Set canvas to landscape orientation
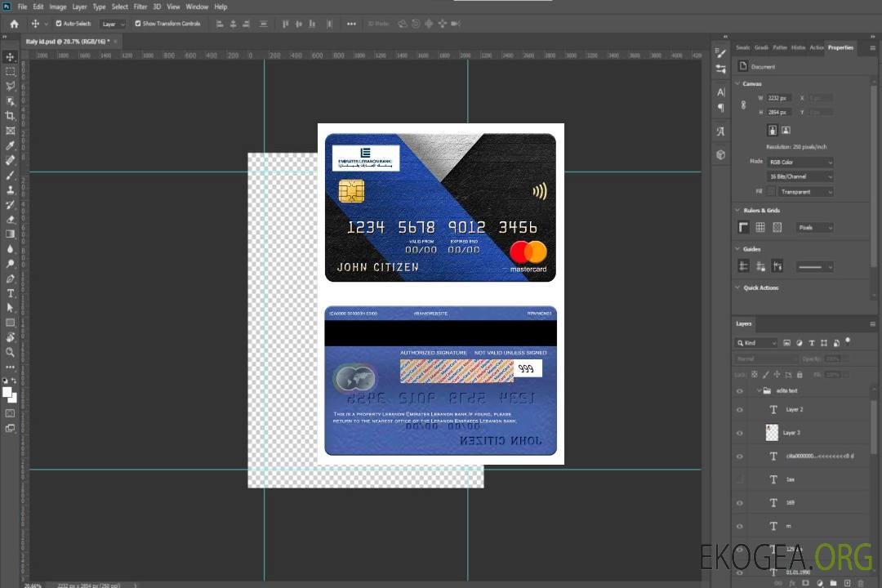882x588 pixels. pos(786,131)
